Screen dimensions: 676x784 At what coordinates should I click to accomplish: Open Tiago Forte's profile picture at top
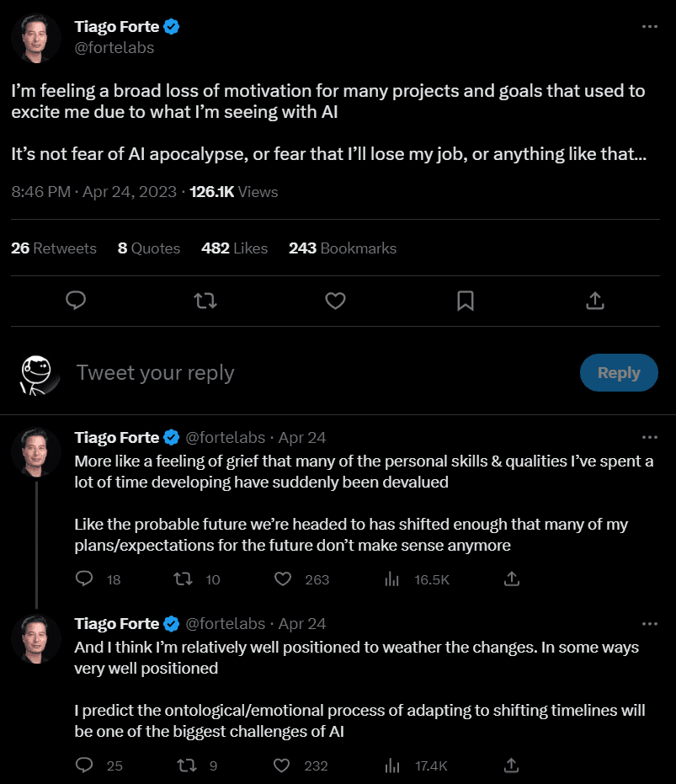click(x=36, y=39)
